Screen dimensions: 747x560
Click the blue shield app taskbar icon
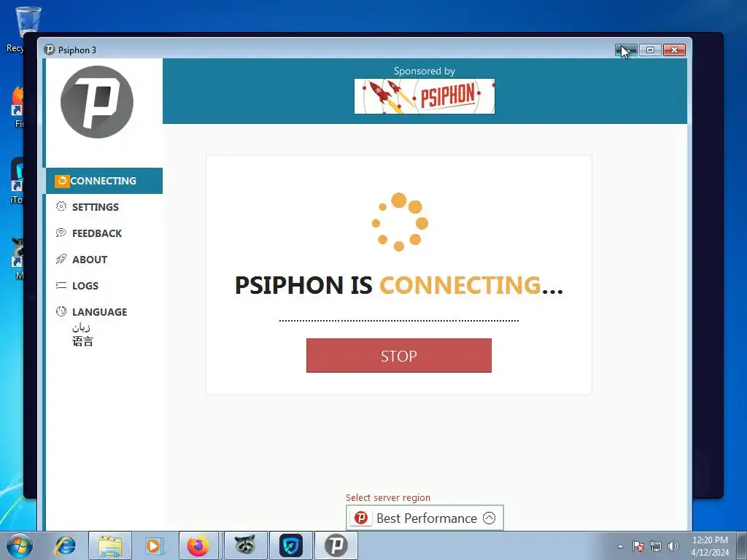point(290,545)
